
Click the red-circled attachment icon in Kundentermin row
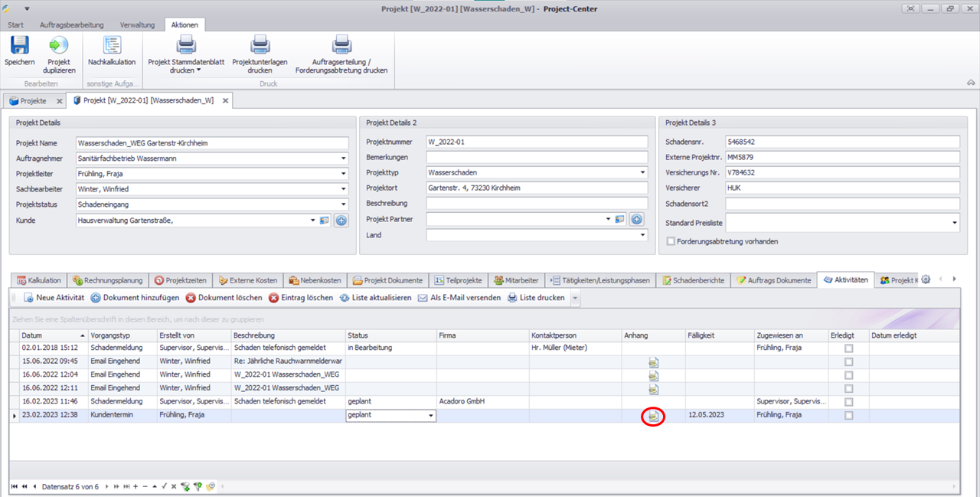coord(653,416)
